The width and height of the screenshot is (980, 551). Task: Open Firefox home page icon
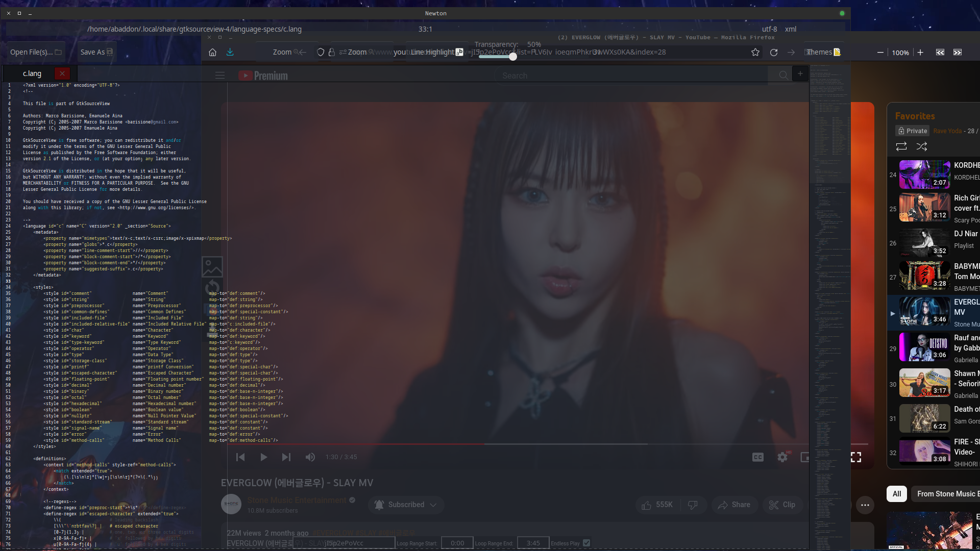tap(213, 52)
